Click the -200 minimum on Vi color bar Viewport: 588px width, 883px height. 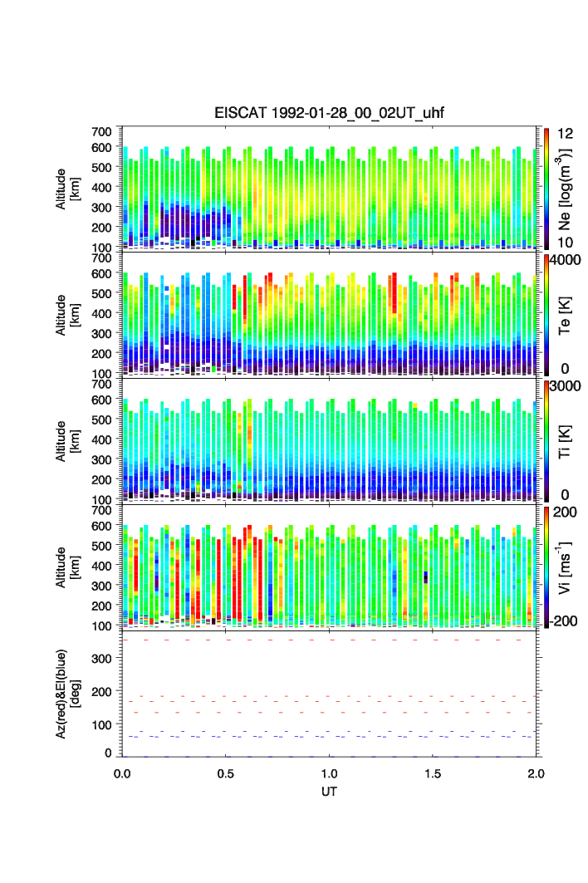pos(563,621)
